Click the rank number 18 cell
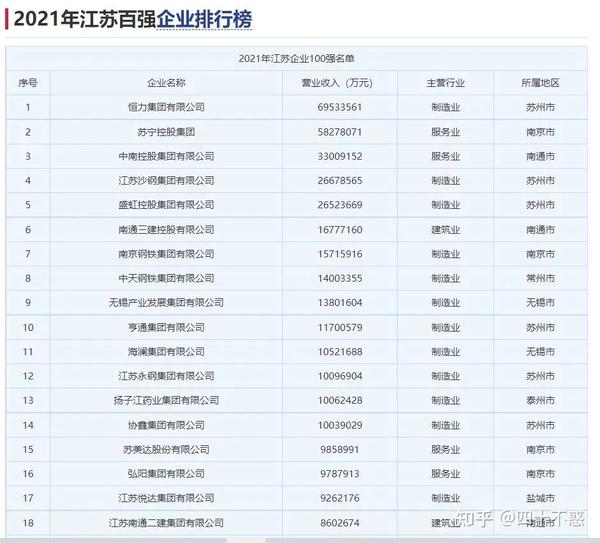Viewport: 600px width, 543px height. 28,523
